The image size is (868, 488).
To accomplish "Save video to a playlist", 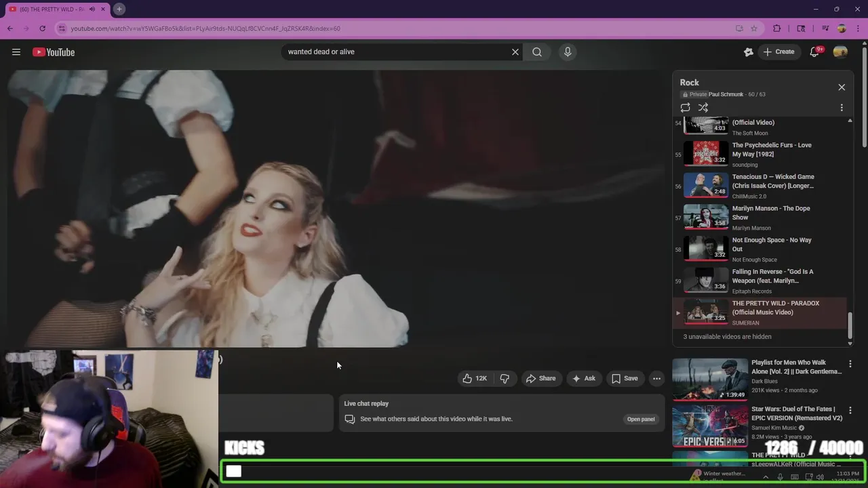I will click(x=625, y=378).
